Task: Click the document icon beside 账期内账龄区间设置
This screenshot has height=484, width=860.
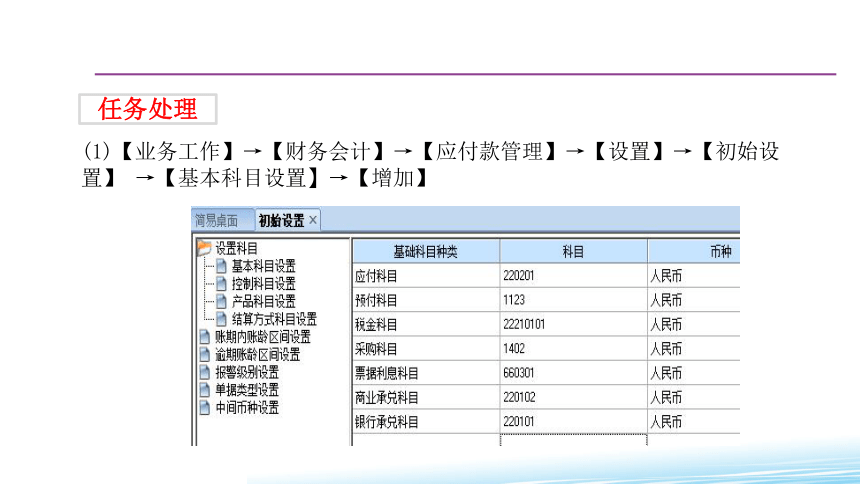Action: [205, 337]
